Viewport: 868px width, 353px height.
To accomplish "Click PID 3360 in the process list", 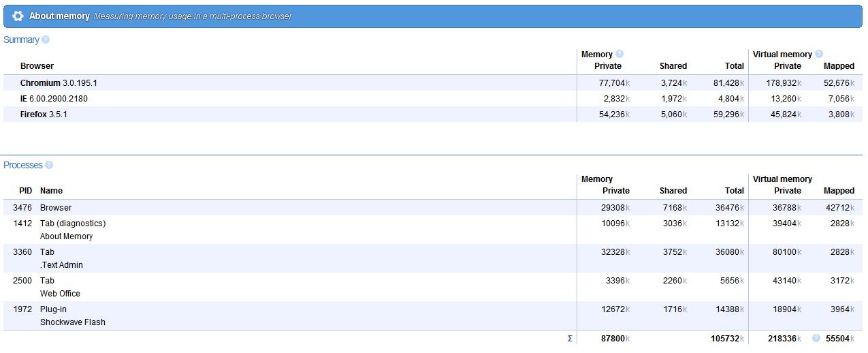I will (22, 251).
